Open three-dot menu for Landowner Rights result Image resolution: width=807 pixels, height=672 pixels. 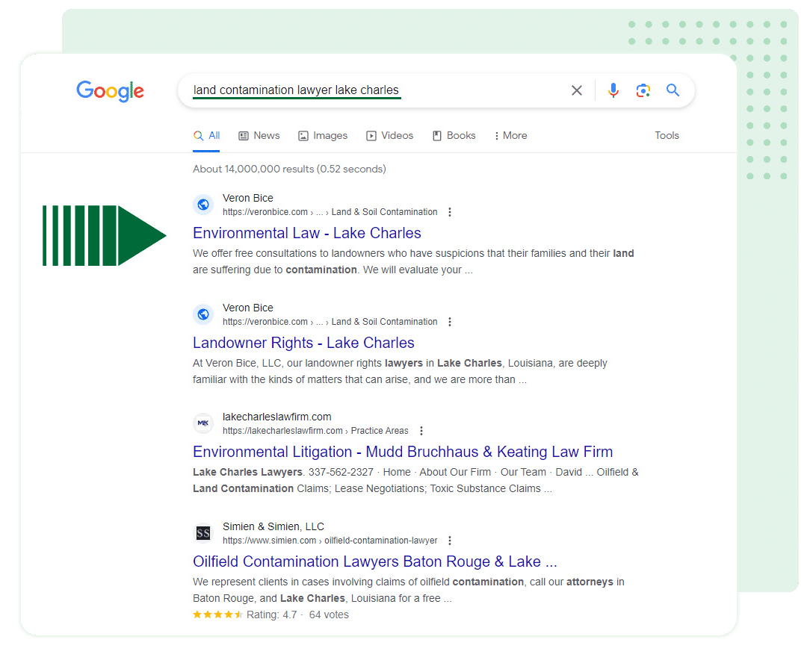[449, 322]
